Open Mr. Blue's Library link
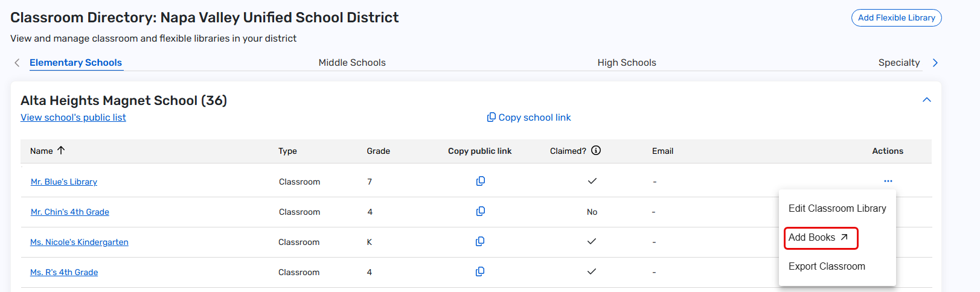The image size is (980, 292). click(x=64, y=182)
